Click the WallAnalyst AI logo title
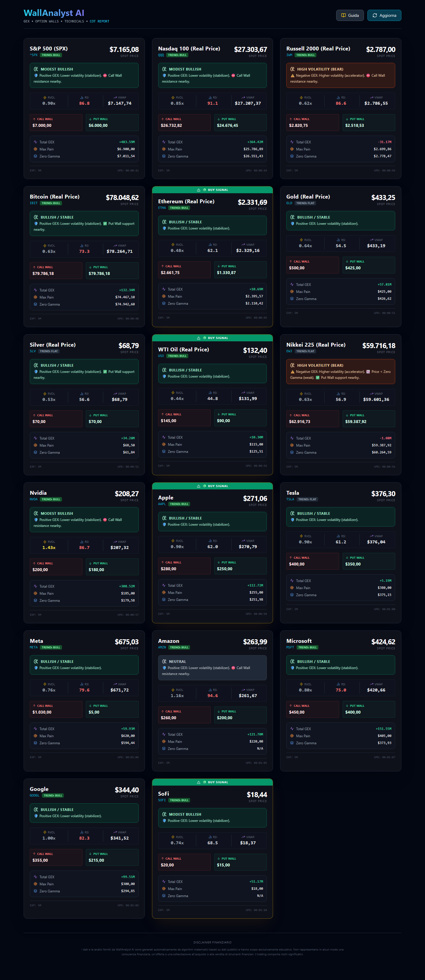This screenshot has height=980, width=425. pyautogui.click(x=54, y=13)
